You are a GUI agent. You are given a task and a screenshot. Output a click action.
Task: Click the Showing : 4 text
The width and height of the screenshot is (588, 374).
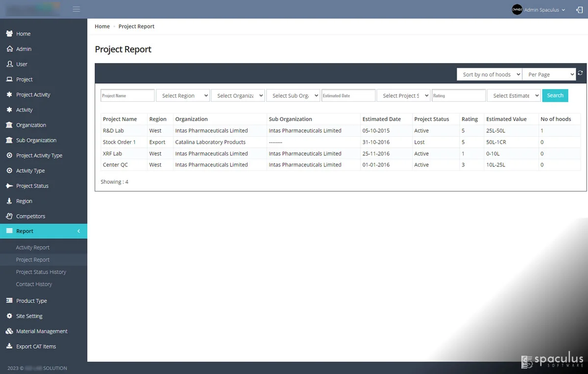point(115,182)
